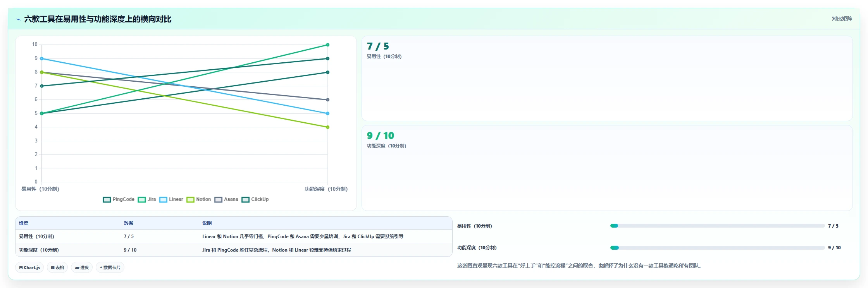Click x-axis label 易用性（10分制）
The height and width of the screenshot is (288, 868).
(40, 189)
